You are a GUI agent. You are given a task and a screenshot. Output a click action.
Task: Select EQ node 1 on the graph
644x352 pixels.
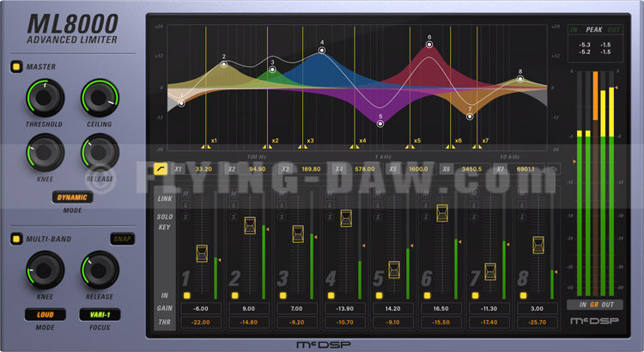(x=181, y=104)
